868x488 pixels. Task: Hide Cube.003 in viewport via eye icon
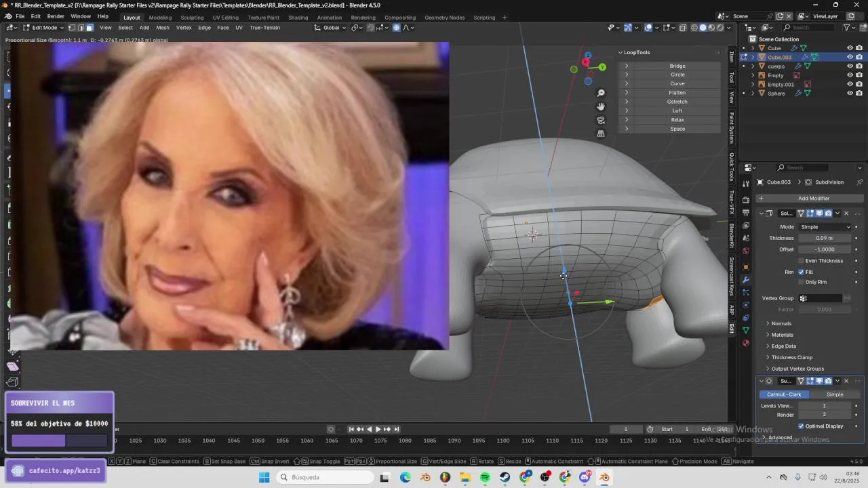pos(850,57)
